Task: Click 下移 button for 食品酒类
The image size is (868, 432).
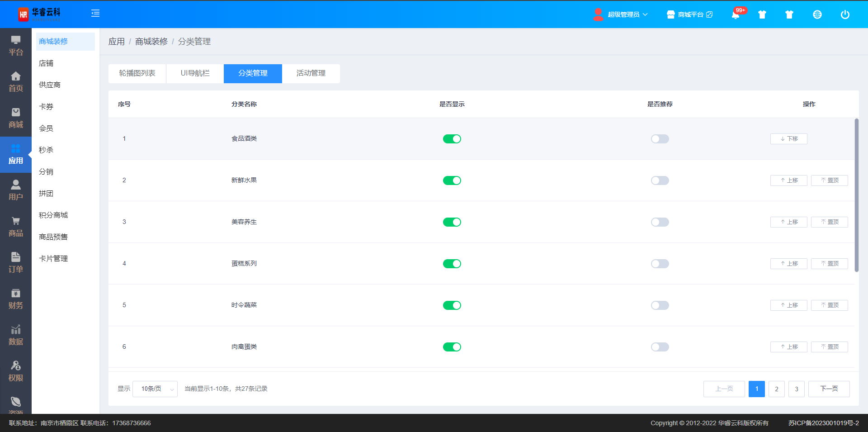Action: (x=788, y=139)
